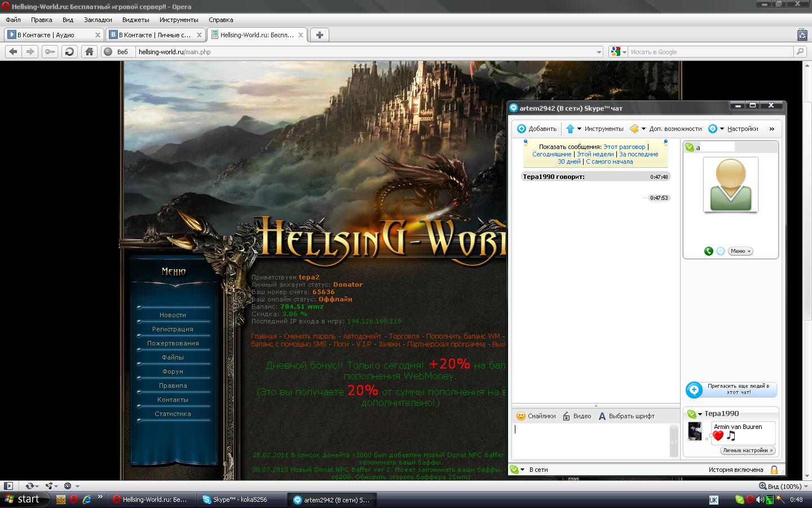Open the volume speaker tray icon

point(760,500)
